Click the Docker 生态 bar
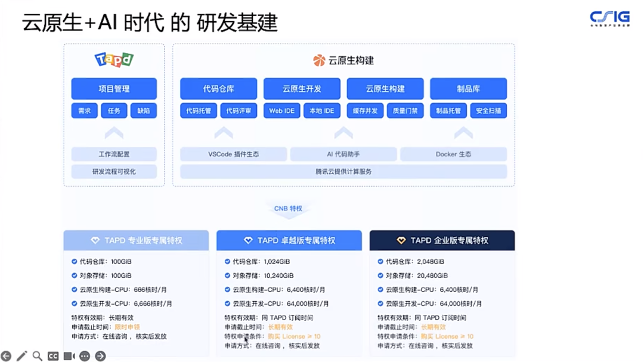This screenshot has height=362, width=644. [453, 154]
